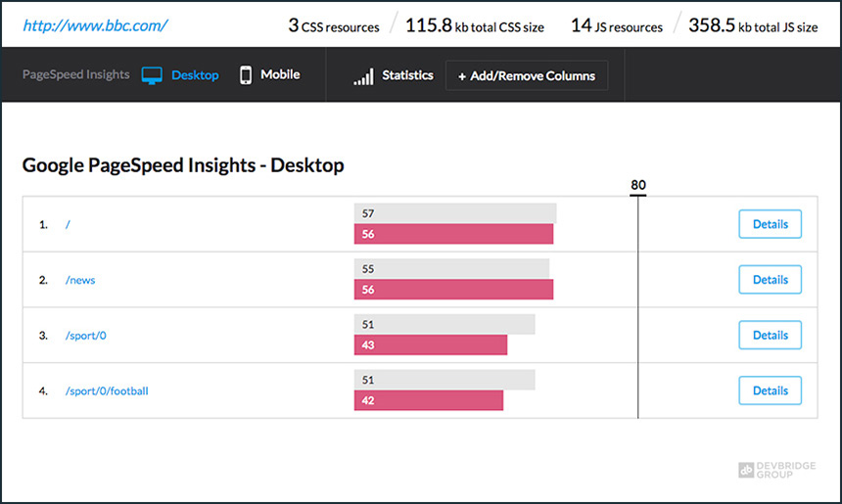Image resolution: width=842 pixels, height=504 pixels.
Task: Click the desktop monitor icon
Action: click(x=152, y=75)
